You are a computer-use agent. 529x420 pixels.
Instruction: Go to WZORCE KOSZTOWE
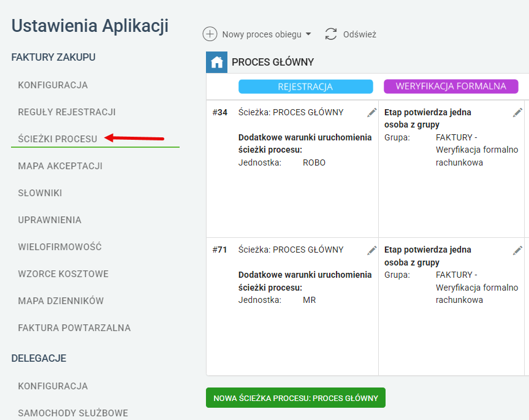tap(63, 274)
